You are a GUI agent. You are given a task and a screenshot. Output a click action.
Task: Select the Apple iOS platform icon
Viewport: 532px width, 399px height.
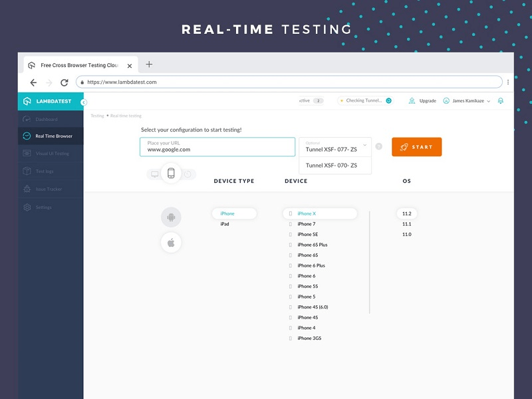[171, 243]
